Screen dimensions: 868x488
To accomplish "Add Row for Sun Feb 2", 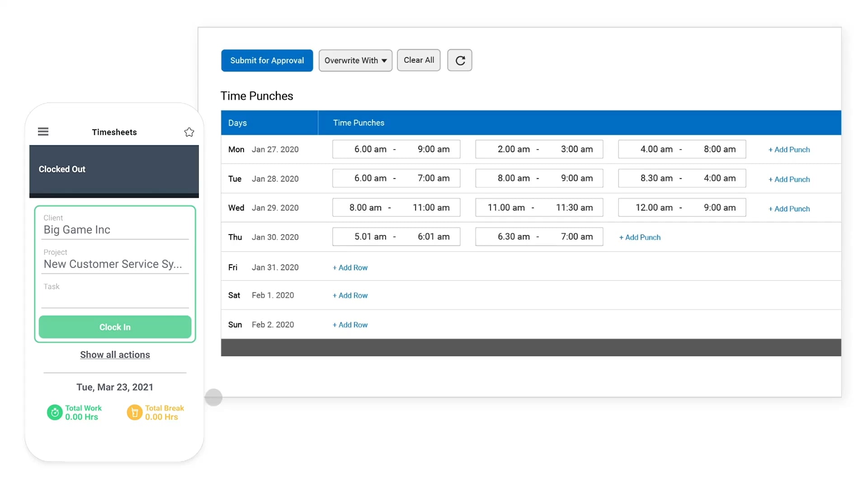I will (350, 325).
